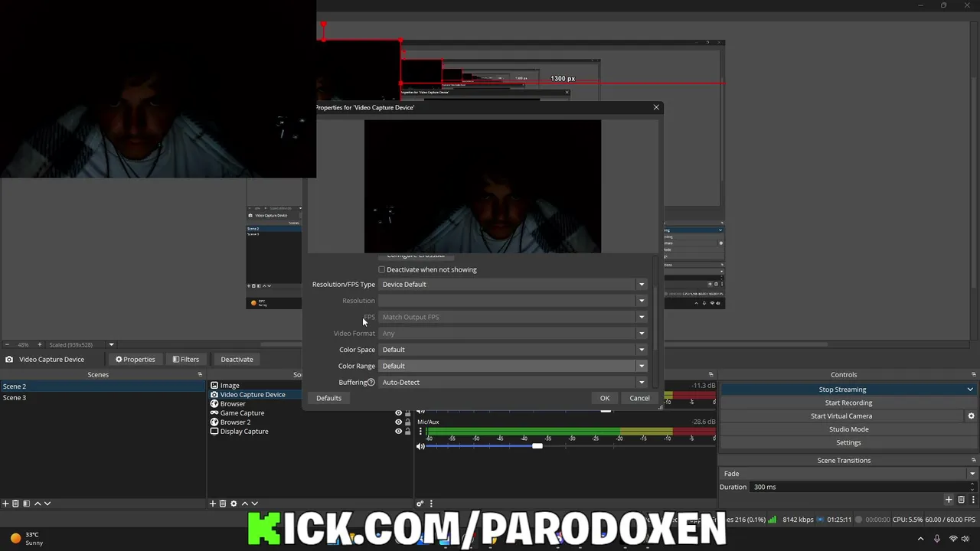This screenshot has width=980, height=551.
Task: Remove scene transition with trash icon
Action: [961, 500]
